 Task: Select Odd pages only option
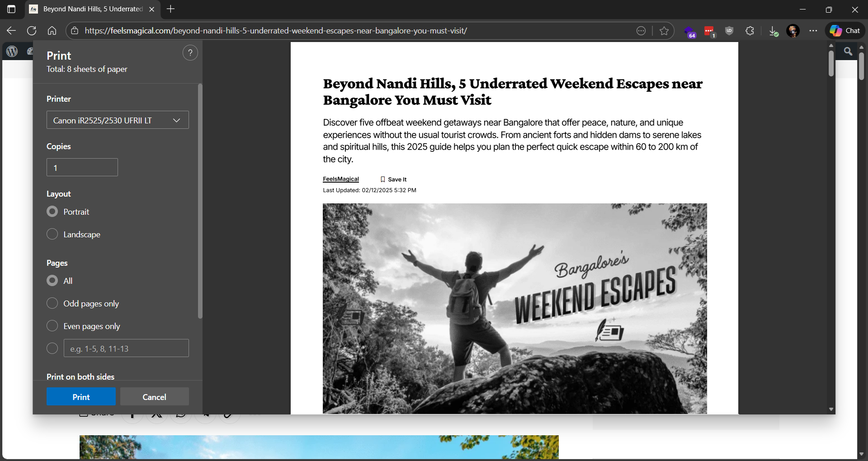52,303
